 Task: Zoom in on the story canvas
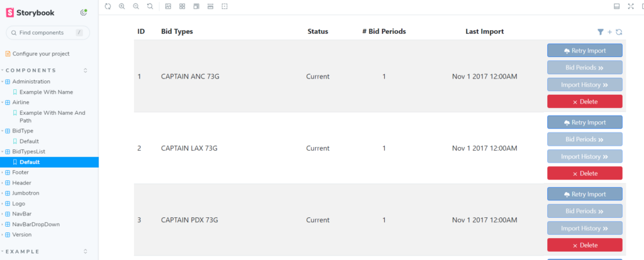122,6
